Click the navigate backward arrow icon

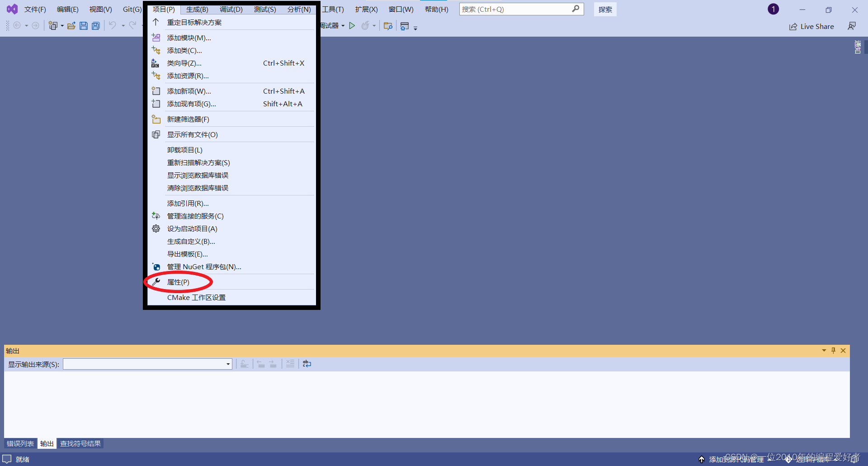(17, 26)
